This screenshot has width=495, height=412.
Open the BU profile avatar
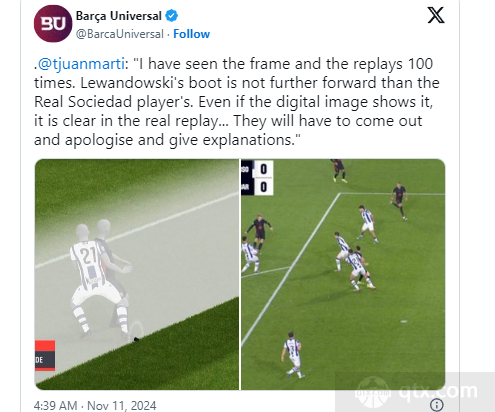tap(53, 24)
